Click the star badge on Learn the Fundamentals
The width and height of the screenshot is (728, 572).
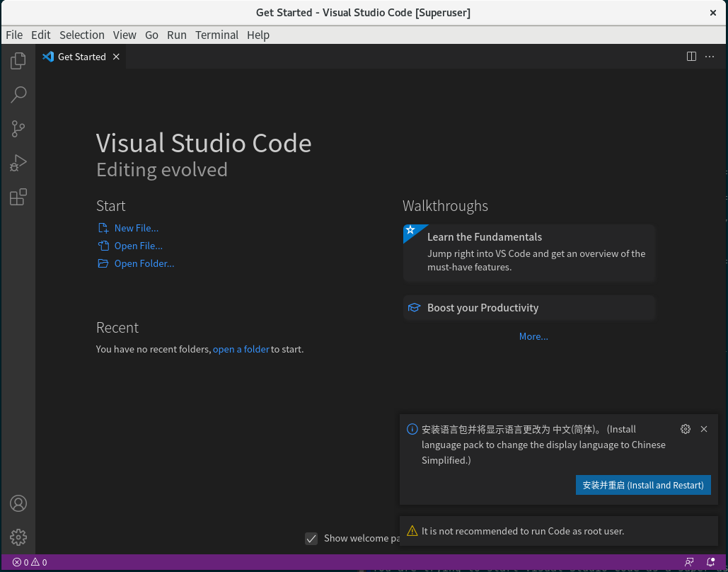point(411,231)
